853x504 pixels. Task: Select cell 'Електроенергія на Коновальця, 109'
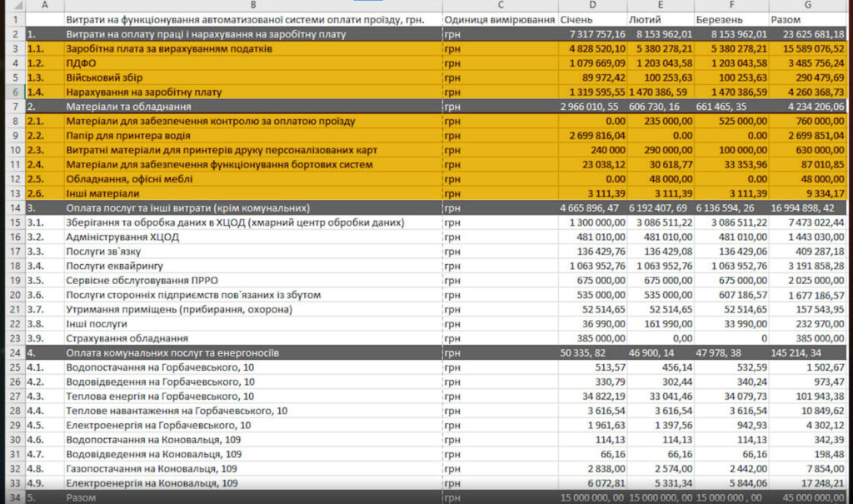click(253, 483)
